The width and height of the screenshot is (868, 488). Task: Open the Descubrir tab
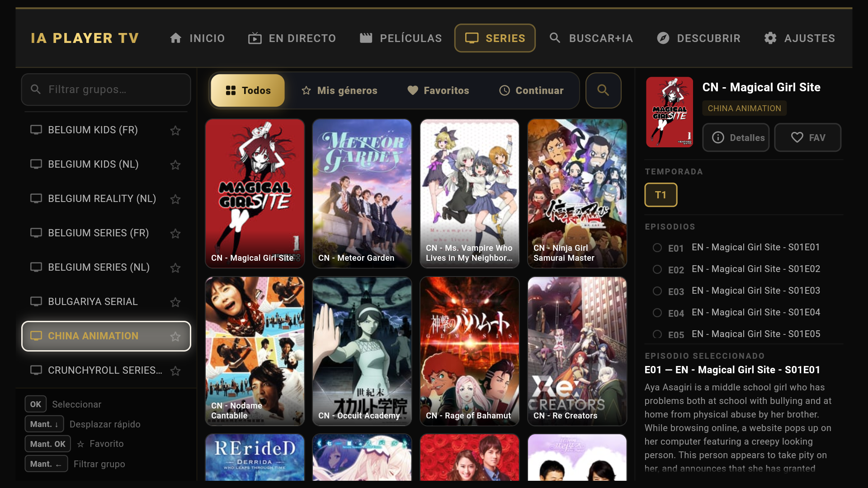click(x=698, y=38)
